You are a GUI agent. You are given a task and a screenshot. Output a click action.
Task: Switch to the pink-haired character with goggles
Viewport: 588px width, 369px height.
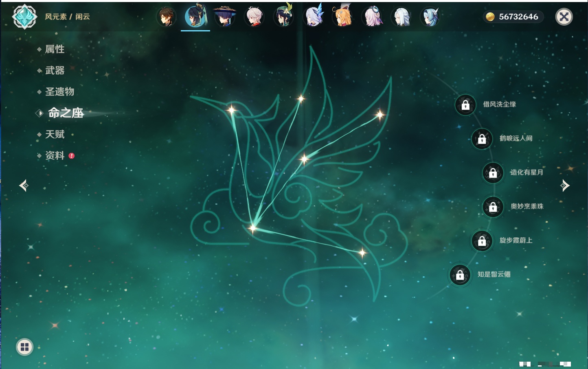[x=372, y=17]
